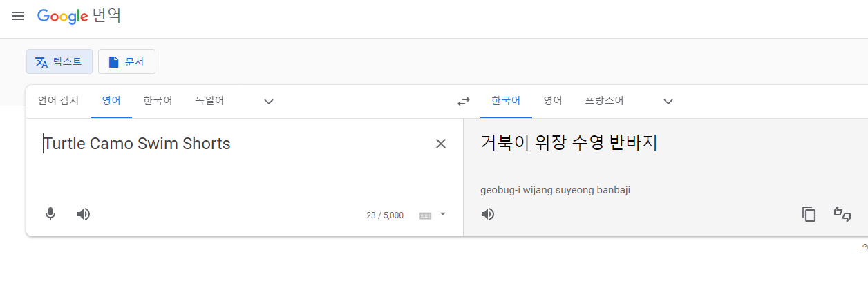Expand the target language list chevron
Image resolution: width=868 pixels, height=297 pixels.
[668, 102]
